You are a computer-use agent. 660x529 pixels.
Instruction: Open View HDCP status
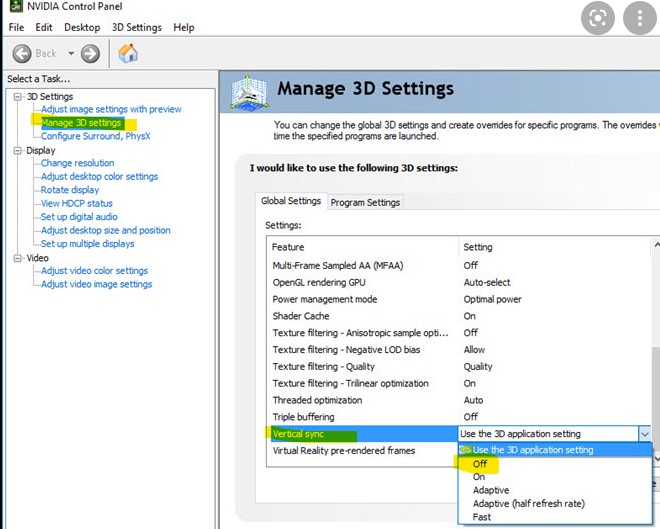77,203
